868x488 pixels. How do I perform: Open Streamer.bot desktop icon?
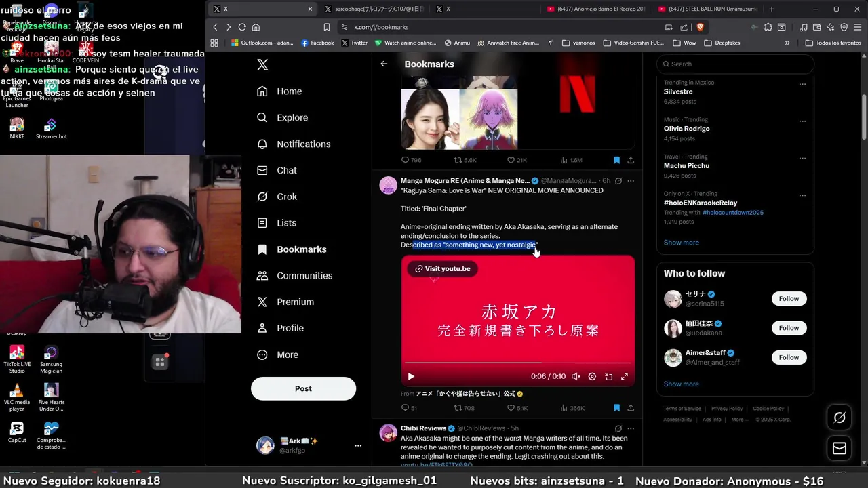[x=51, y=129]
